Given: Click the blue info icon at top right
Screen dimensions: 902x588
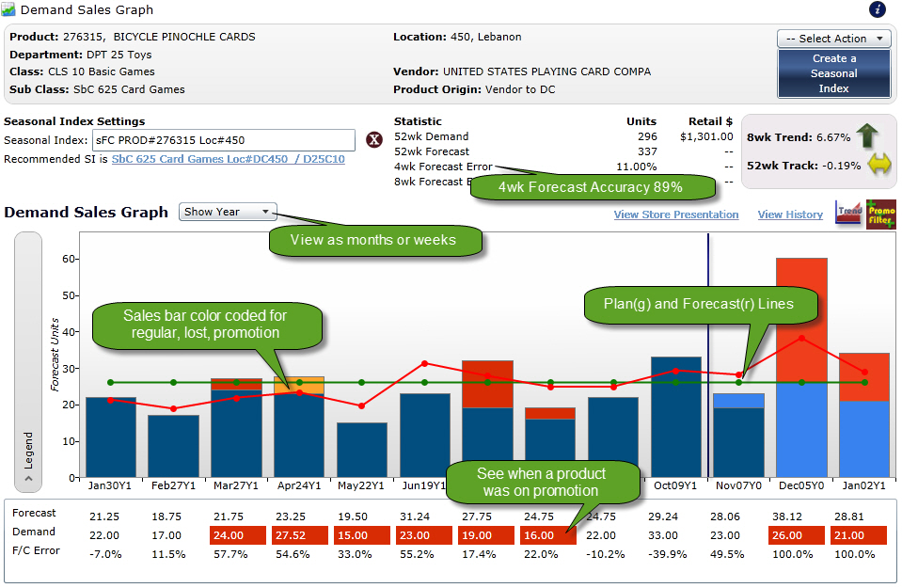Looking at the screenshot, I should [x=877, y=10].
